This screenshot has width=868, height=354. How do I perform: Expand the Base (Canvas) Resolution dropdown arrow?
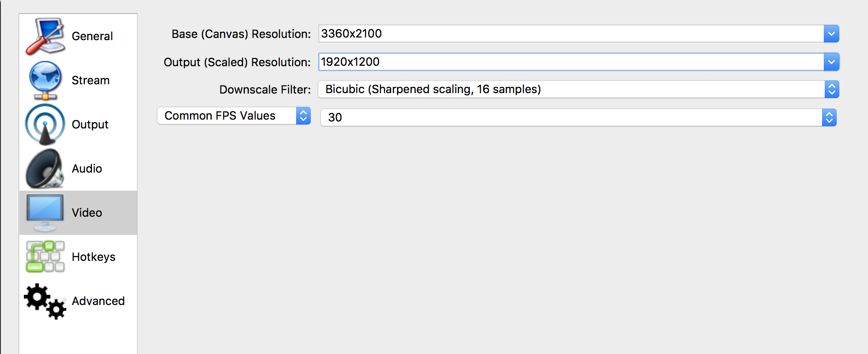831,34
